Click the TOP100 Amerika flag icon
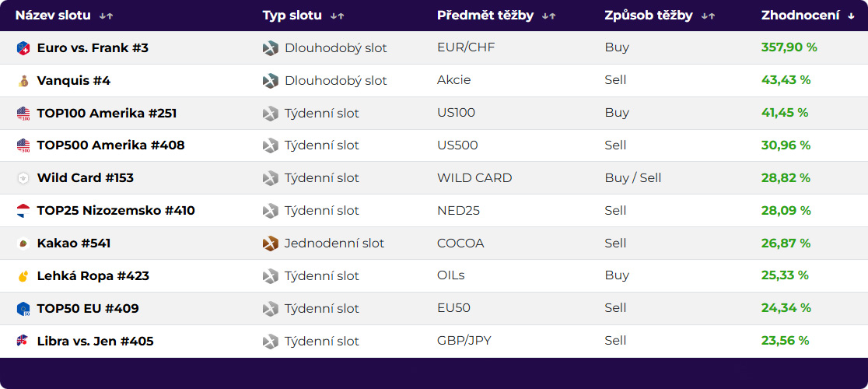 tap(23, 114)
